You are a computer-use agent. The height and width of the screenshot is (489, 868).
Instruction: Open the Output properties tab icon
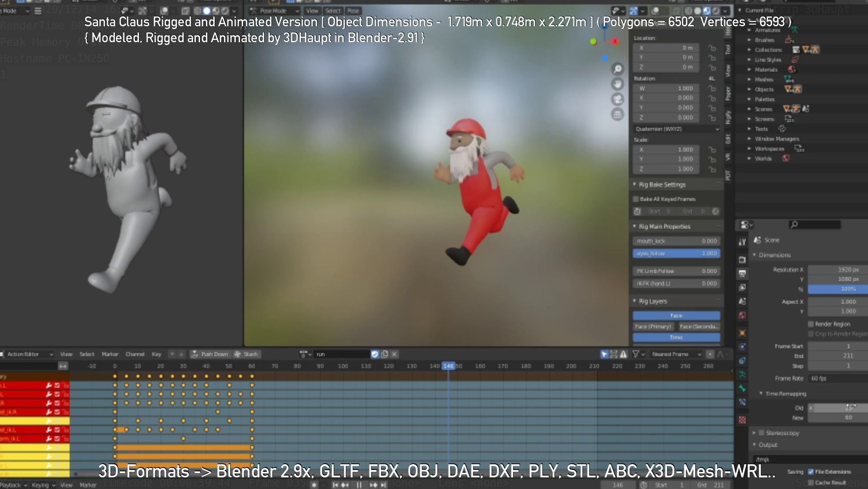pos(742,273)
